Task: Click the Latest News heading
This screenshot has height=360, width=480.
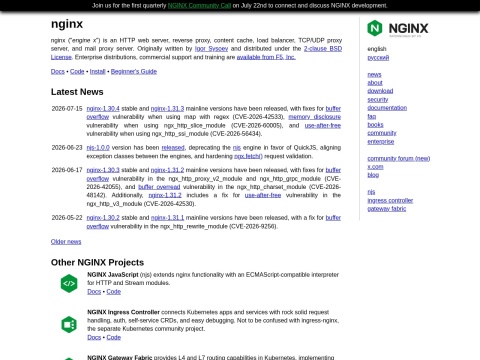Action: [x=77, y=92]
